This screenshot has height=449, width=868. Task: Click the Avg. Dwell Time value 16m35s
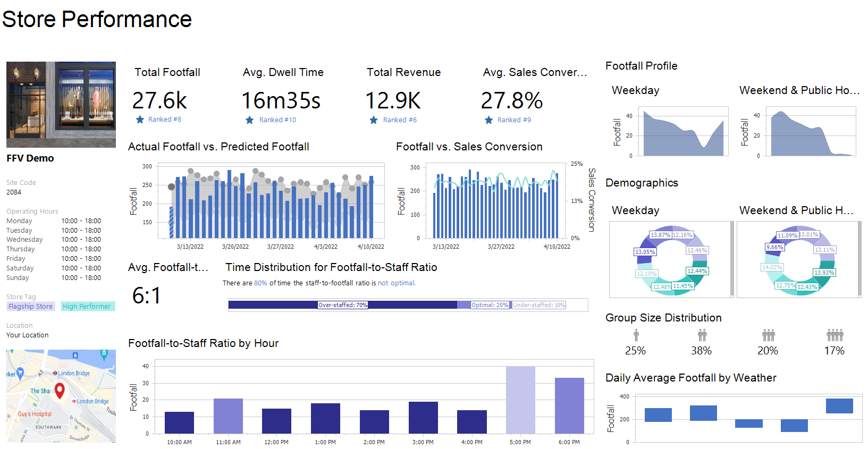pos(281,100)
